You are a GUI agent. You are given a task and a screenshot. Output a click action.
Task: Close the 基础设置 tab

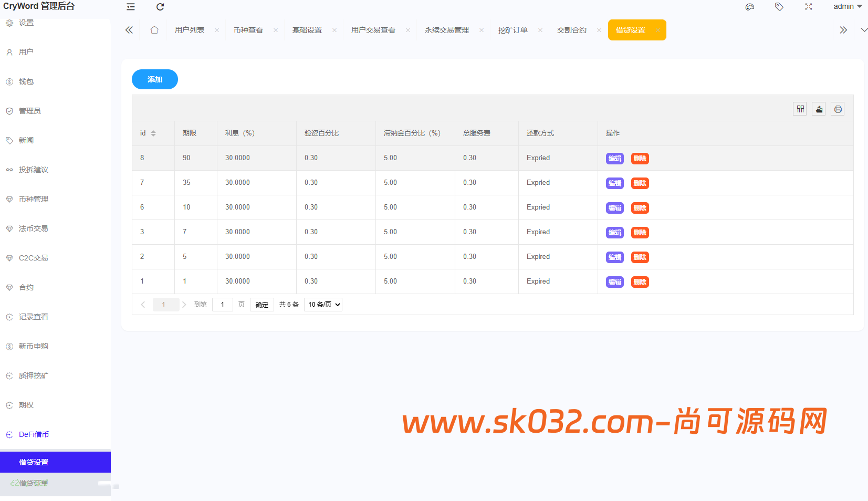(x=334, y=30)
